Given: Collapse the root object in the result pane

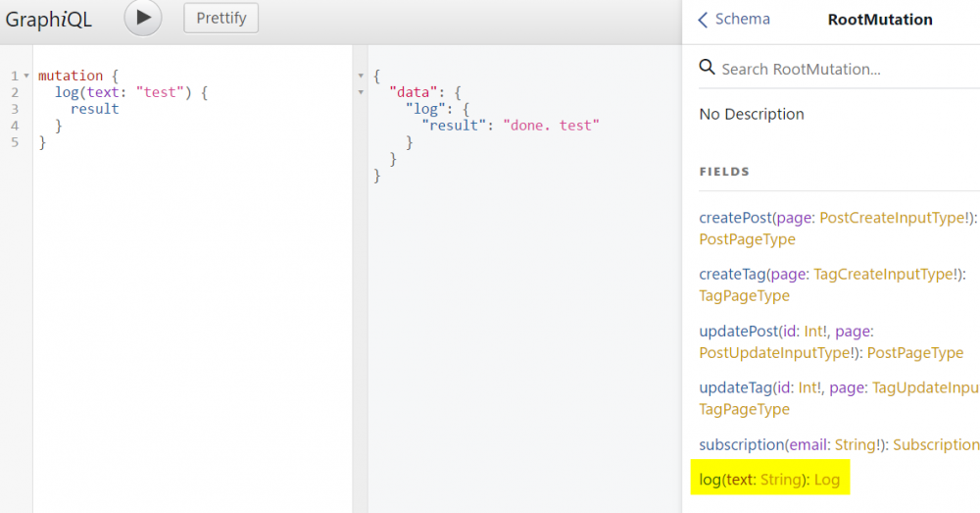Looking at the screenshot, I should coord(362,76).
